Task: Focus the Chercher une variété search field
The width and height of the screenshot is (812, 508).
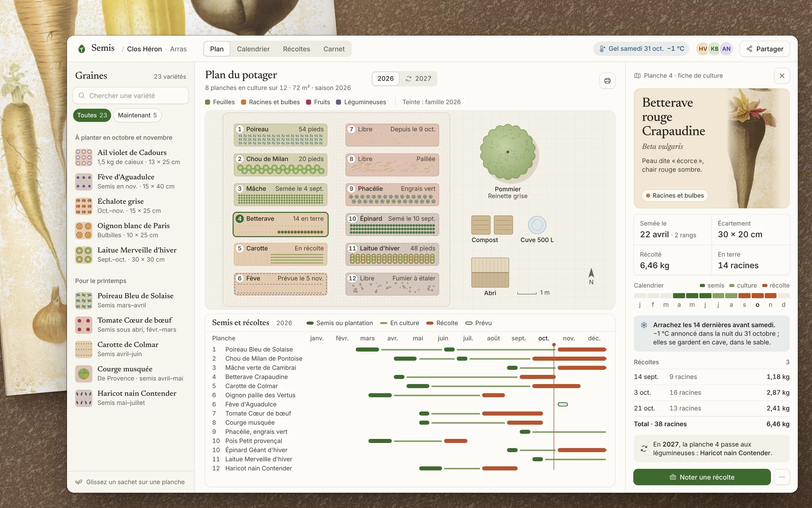Action: [x=131, y=96]
